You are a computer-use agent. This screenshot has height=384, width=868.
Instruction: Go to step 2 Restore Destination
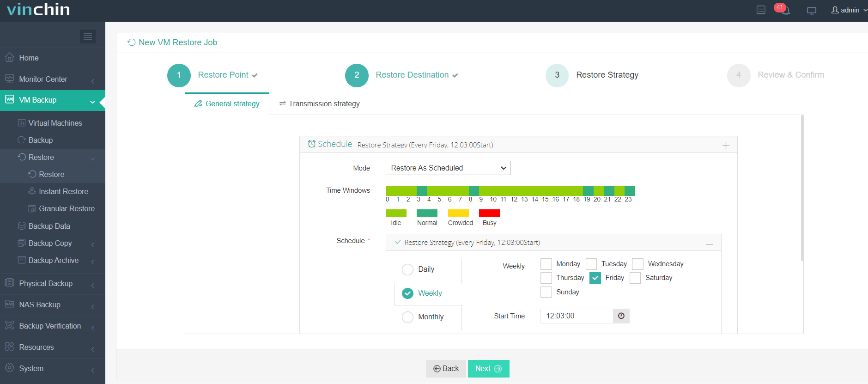tap(402, 75)
